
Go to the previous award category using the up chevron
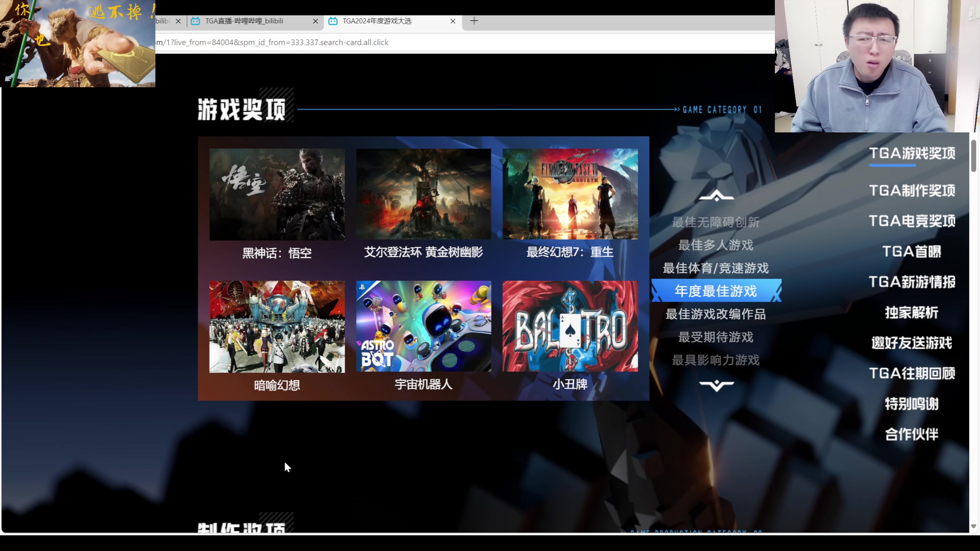(716, 196)
